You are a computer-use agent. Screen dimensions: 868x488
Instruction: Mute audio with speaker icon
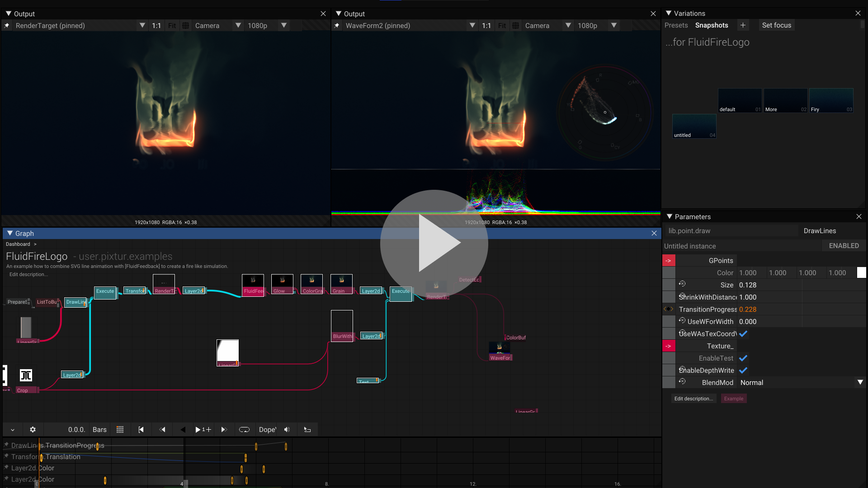[x=287, y=430]
